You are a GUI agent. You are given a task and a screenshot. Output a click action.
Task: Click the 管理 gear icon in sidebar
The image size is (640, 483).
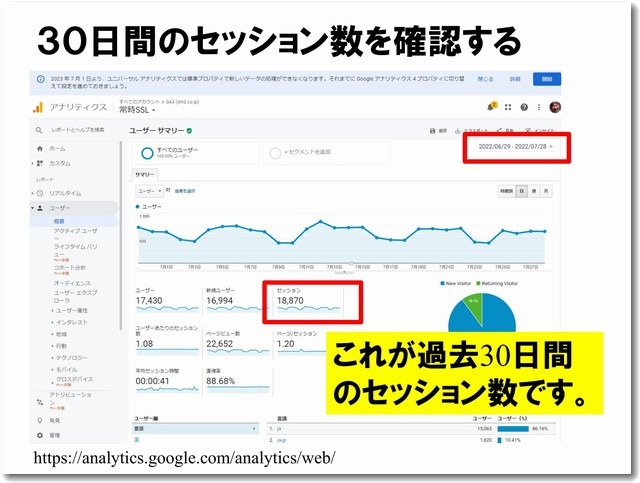[39, 435]
